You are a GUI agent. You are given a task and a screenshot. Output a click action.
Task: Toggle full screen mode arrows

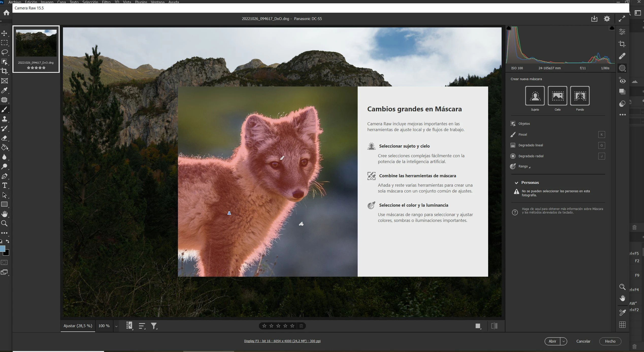(x=622, y=19)
